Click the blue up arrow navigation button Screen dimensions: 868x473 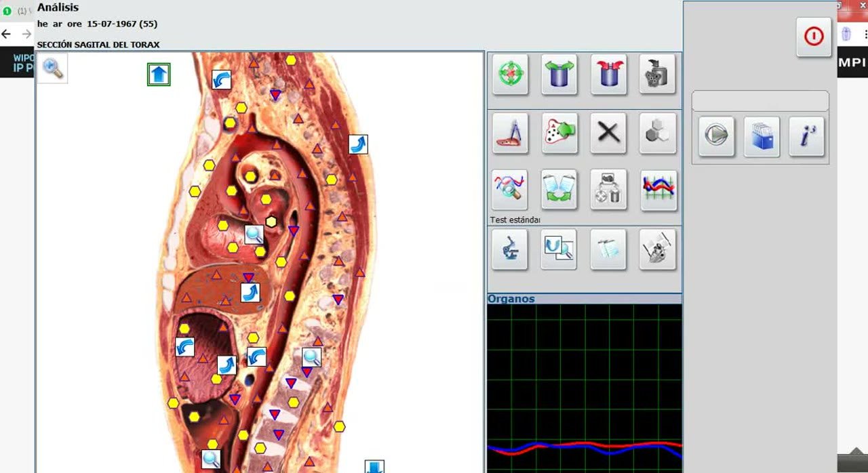[x=159, y=74]
